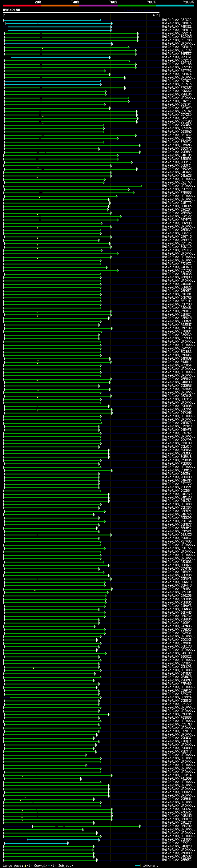
Task: Select hit UniRef100_A9TYP2
Action: pyautogui.click(x=177, y=71)
